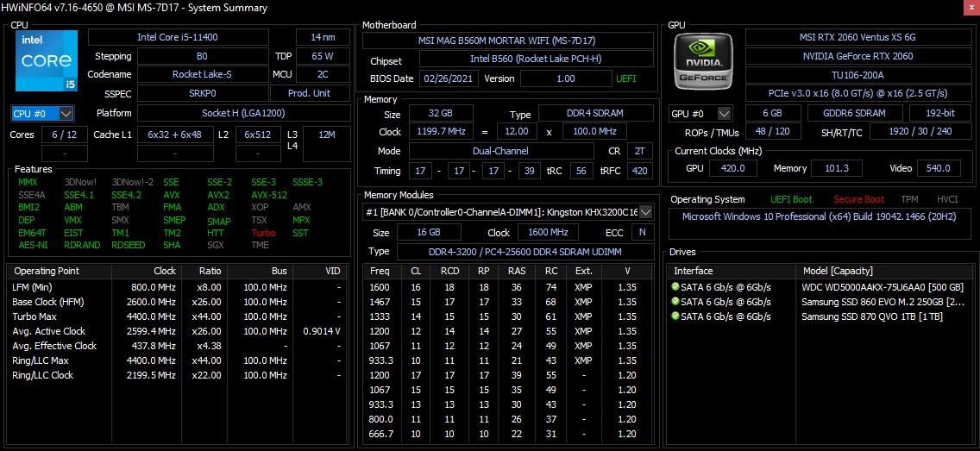This screenshot has width=980, height=451.
Task: Expand the memory module BANK 0 dropdown
Action: pos(645,212)
